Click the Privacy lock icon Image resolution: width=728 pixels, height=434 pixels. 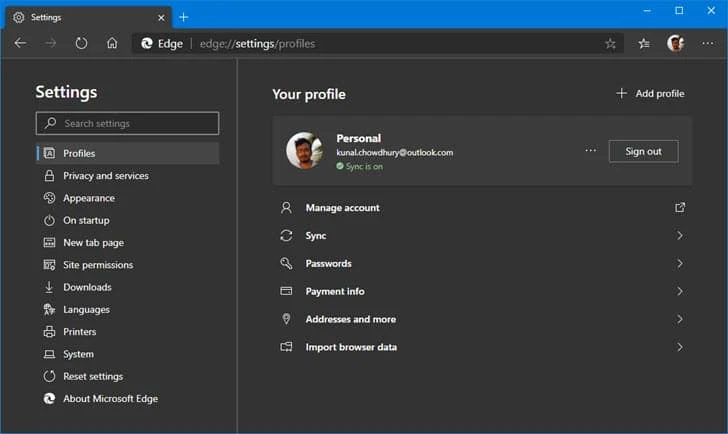[x=49, y=175]
